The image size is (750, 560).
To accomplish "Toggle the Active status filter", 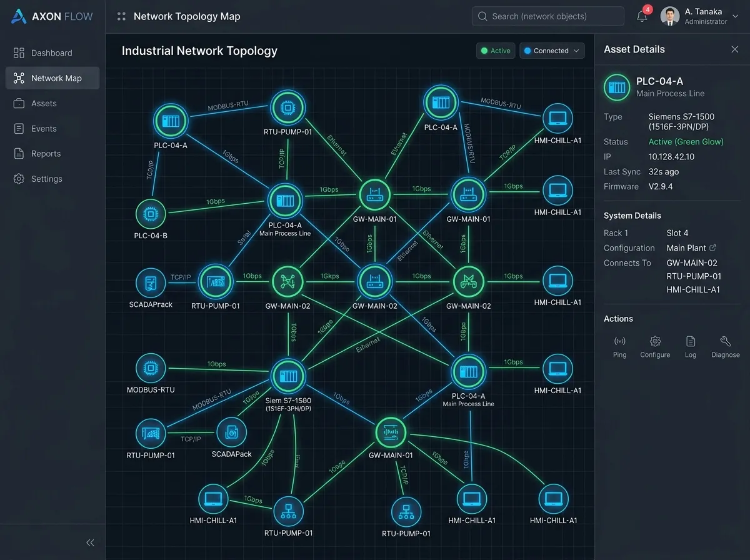I will 495,51.
